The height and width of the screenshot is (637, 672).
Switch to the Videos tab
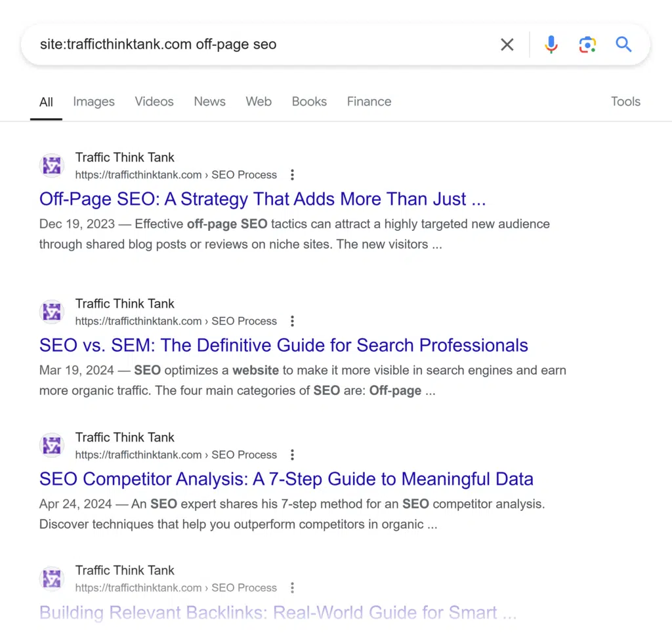[154, 102]
